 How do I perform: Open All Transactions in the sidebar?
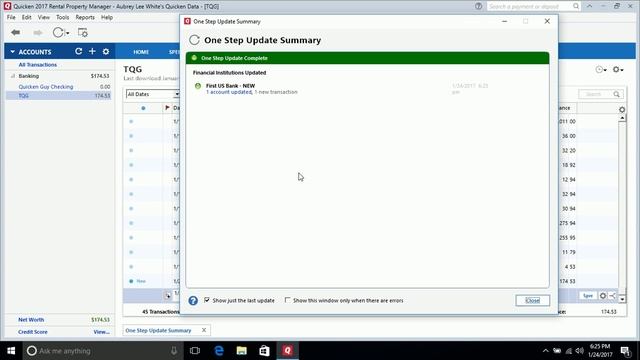click(x=38, y=64)
